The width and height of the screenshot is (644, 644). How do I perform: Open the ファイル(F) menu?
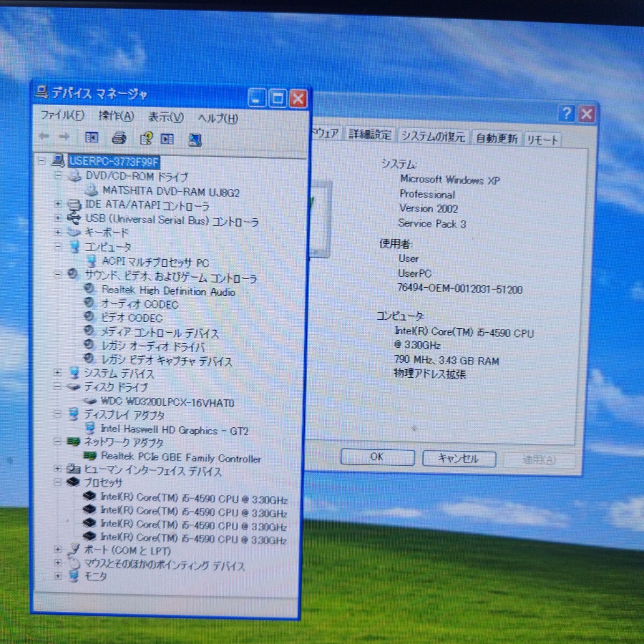click(x=62, y=115)
